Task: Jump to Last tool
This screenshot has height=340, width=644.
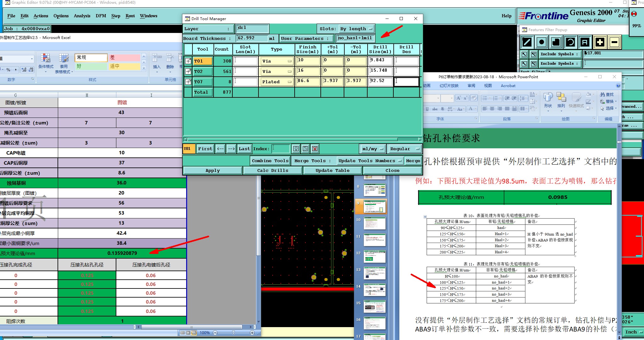Action: [x=244, y=149]
